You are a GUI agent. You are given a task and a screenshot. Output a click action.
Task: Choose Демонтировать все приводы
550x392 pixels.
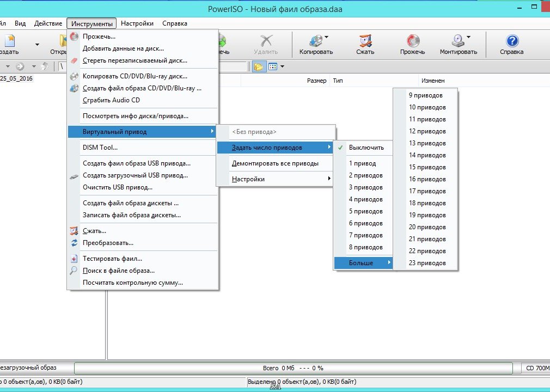pyautogui.click(x=275, y=163)
